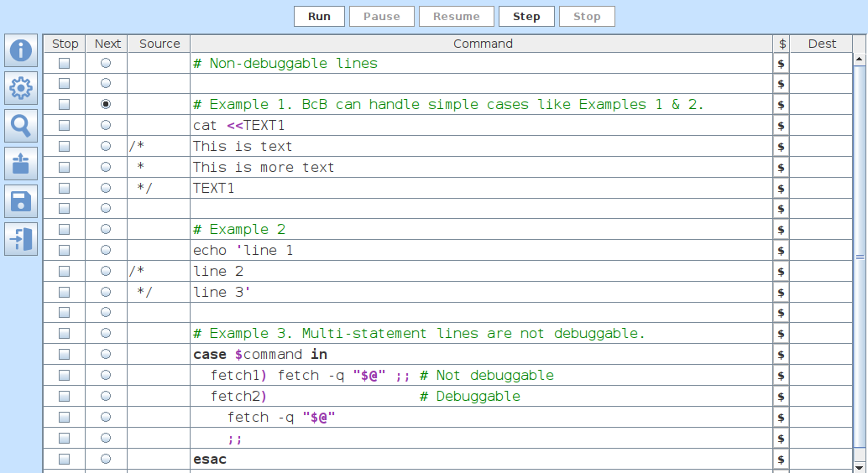The height and width of the screenshot is (473, 868).
Task: Check Stop box for 'cat <<TEXT1' line
Action: (x=64, y=126)
